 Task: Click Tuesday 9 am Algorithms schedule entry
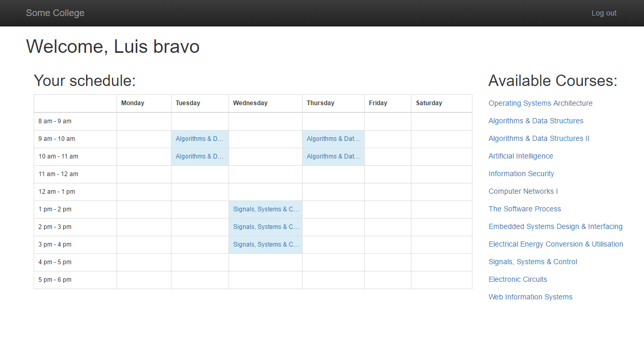coord(199,139)
